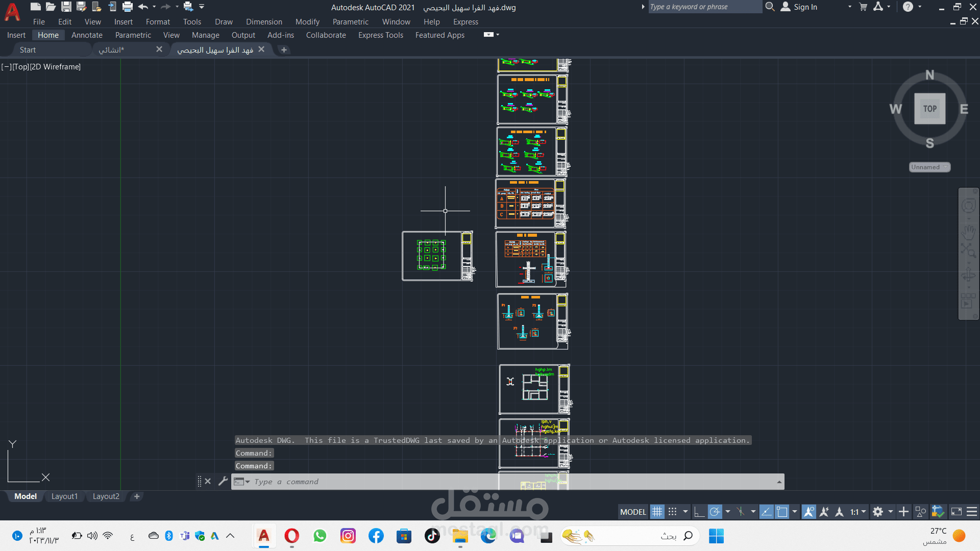Toggle Show Annotation Objects
Screen dimensions: 980x551
(x=808, y=512)
